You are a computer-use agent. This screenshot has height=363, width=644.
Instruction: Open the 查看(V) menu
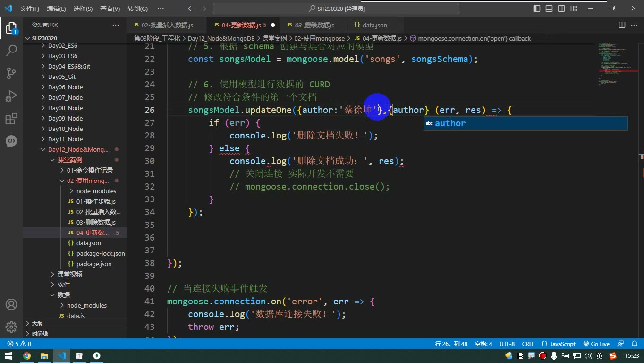(x=110, y=9)
